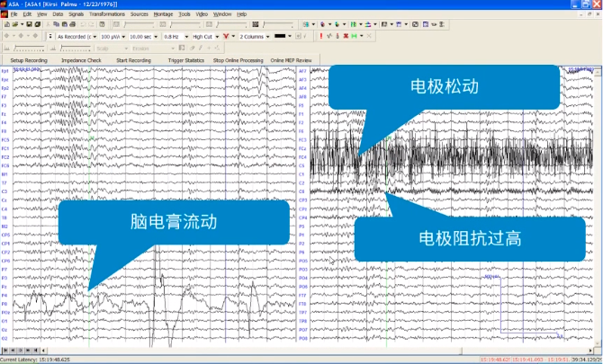Image resolution: width=603 pixels, height=364 pixels.
Task: Expand the arrow next to Open folder icon
Action: click(22, 24)
